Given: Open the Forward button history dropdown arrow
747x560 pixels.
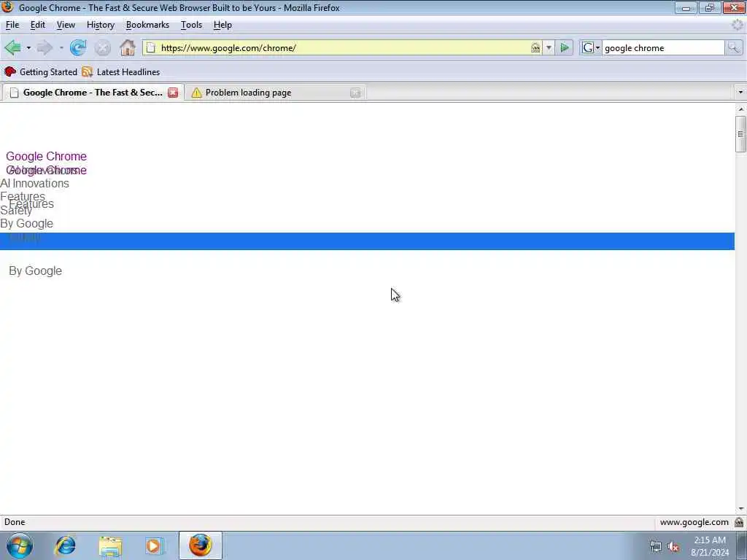Looking at the screenshot, I should coord(61,48).
